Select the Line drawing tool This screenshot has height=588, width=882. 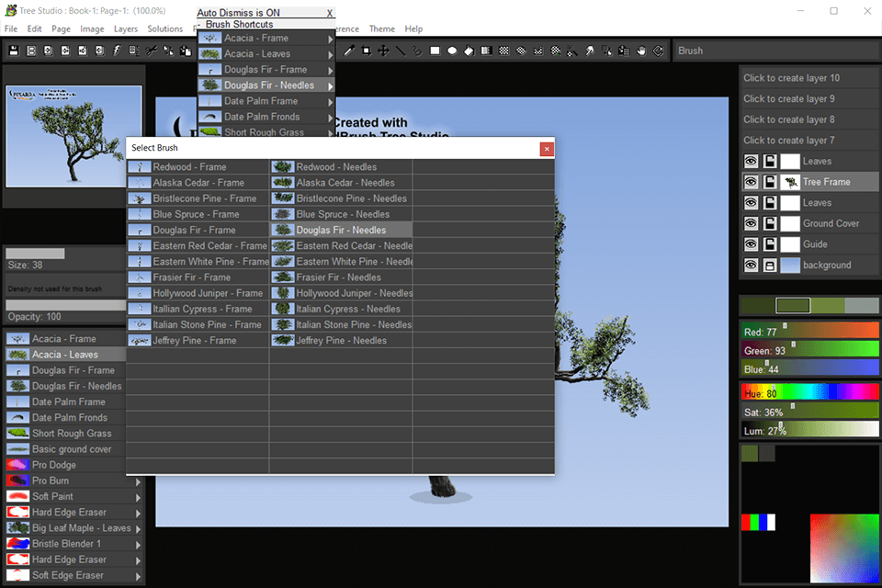pyautogui.click(x=401, y=51)
